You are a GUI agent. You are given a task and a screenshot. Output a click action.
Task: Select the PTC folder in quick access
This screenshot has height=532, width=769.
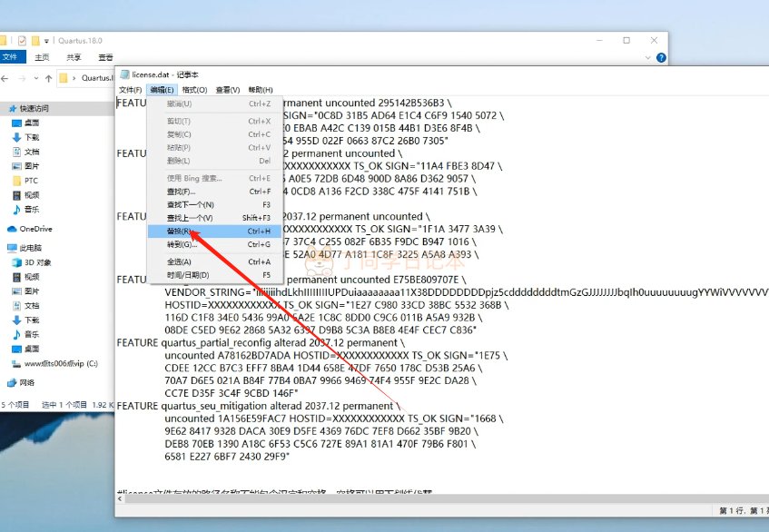(30, 181)
